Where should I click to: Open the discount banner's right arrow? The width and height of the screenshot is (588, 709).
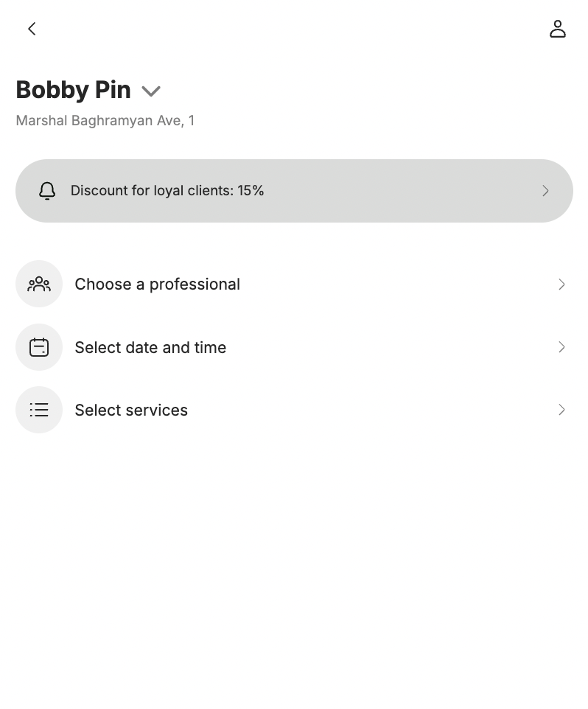click(545, 191)
